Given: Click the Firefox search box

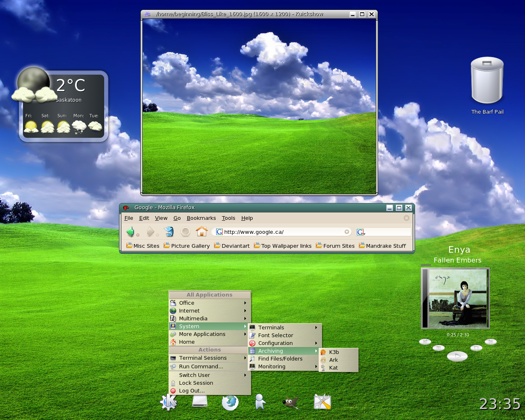Looking at the screenshot, I should point(388,232).
